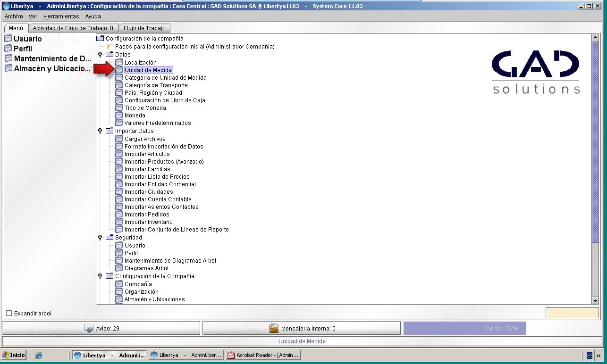
Task: Click icon next to Organización
Action: [x=119, y=291]
